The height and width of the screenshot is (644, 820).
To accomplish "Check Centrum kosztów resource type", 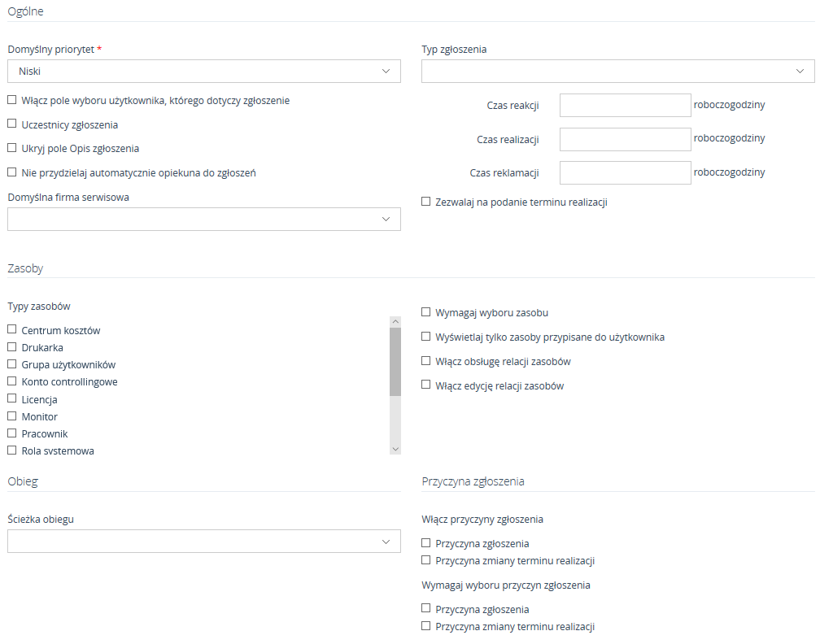I will pos(12,330).
